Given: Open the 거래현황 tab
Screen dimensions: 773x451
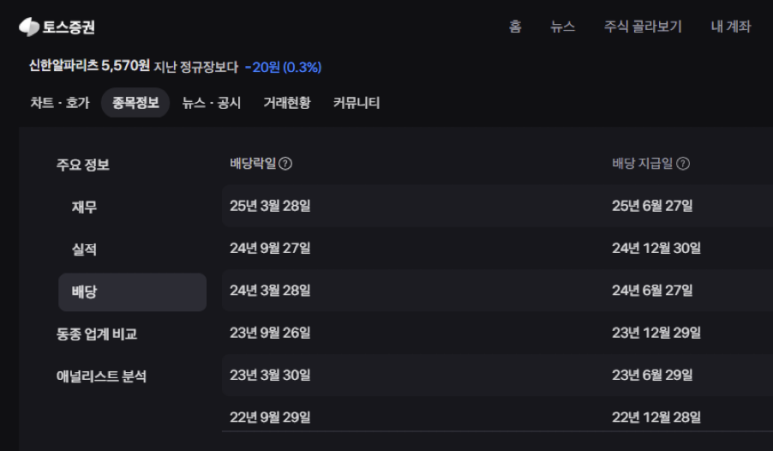Looking at the screenshot, I should [287, 103].
